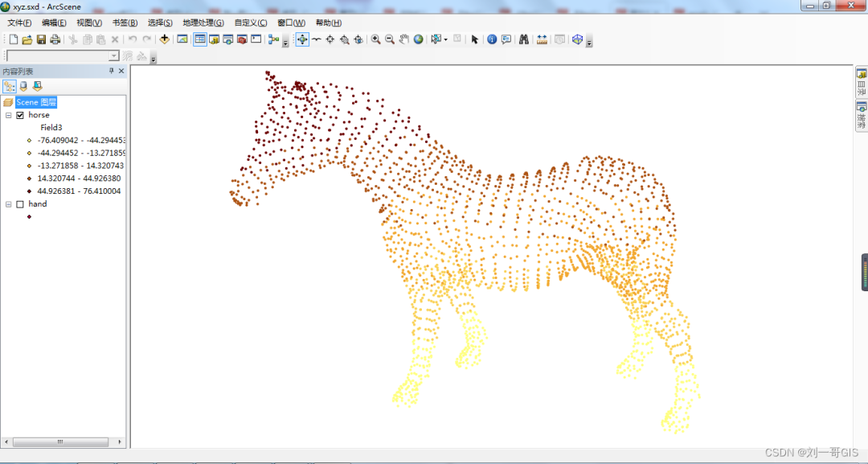The width and height of the screenshot is (868, 464).
Task: Open Select Features tool dropdown arrow
Action: pyautogui.click(x=445, y=39)
